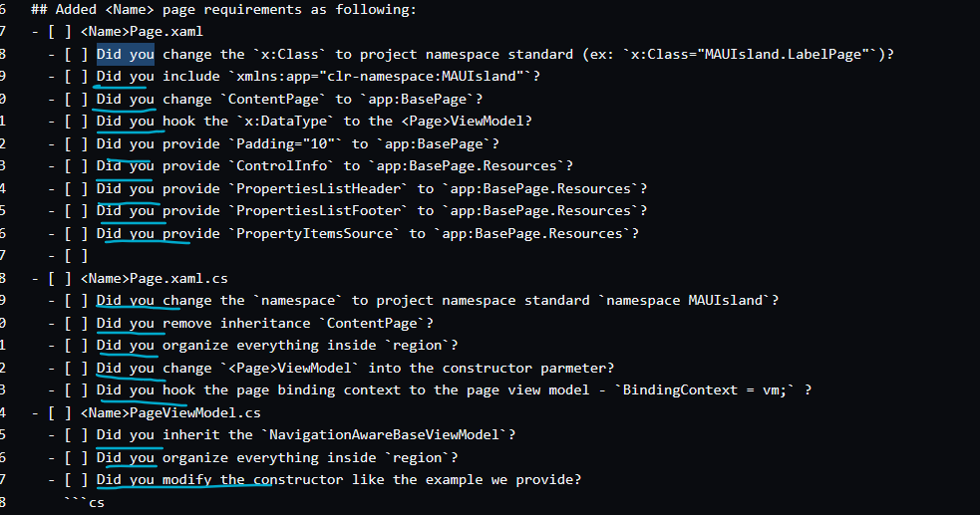The height and width of the screenshot is (515, 980).
Task: Check the BindingContext = vm item box
Action: [76, 390]
